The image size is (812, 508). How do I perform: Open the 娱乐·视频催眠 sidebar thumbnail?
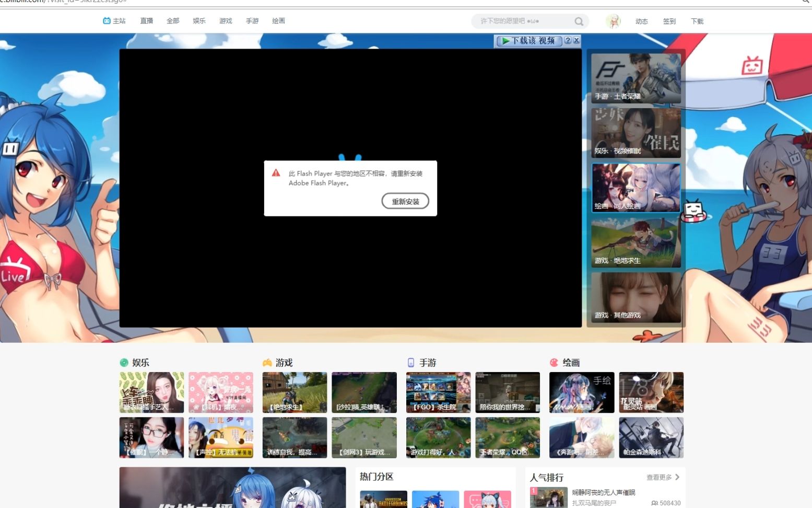coord(636,133)
